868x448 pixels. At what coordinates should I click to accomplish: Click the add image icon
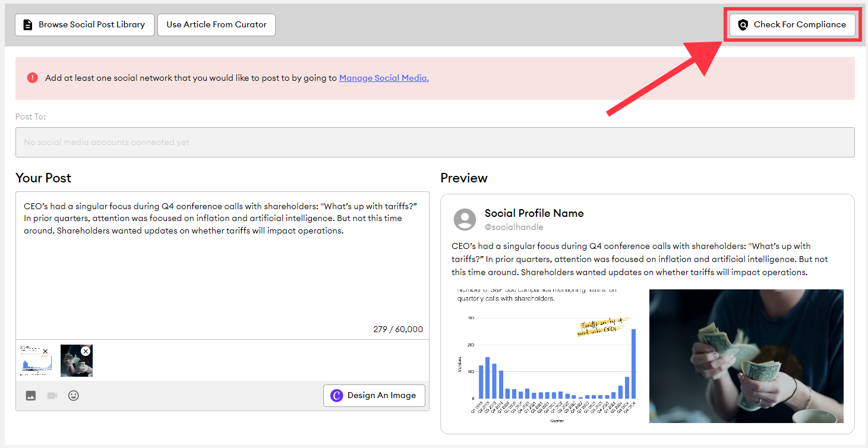pyautogui.click(x=31, y=396)
